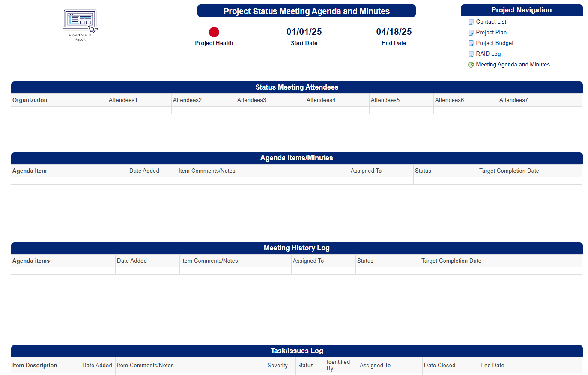
Task: Click the 01/01/25 start date value
Action: click(304, 32)
